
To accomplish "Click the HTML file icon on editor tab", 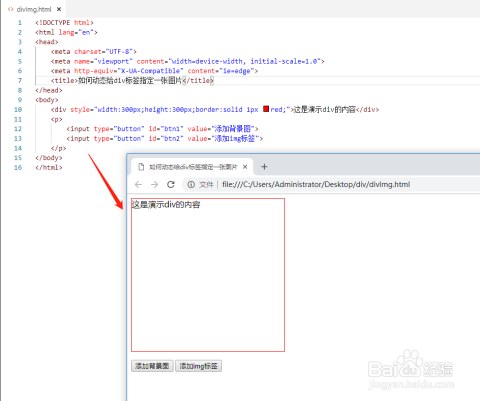I will tap(10, 9).
